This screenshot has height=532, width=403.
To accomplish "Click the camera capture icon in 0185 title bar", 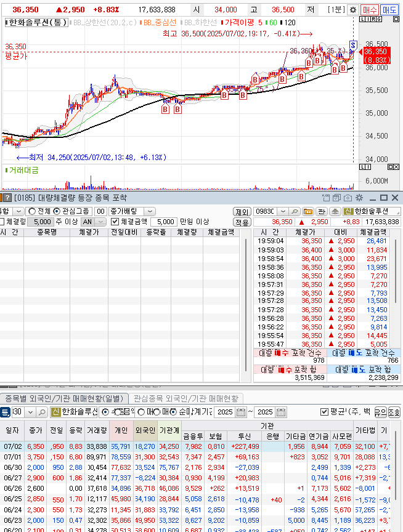I will coord(348,198).
